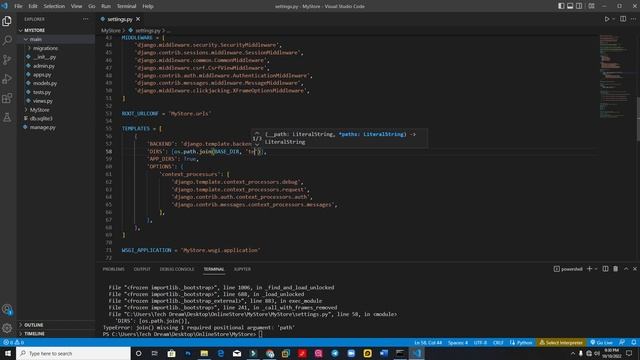Switch to the DEBUG CONSOLE tab

click(x=177, y=269)
